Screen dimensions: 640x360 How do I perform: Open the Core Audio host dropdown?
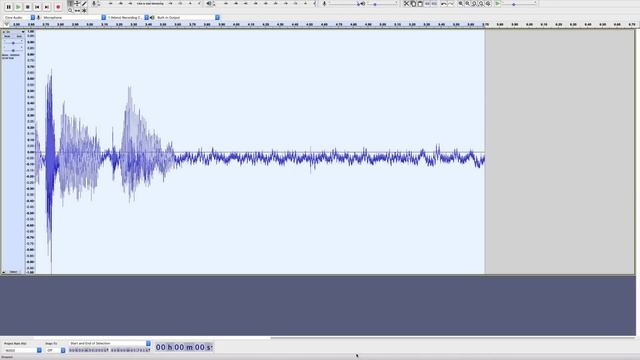[x=19, y=18]
